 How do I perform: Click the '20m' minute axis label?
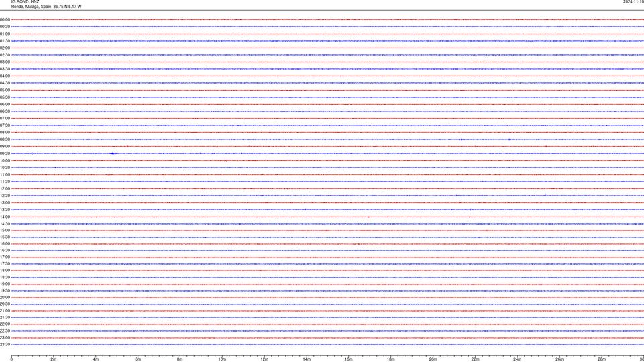pyautogui.click(x=433, y=359)
